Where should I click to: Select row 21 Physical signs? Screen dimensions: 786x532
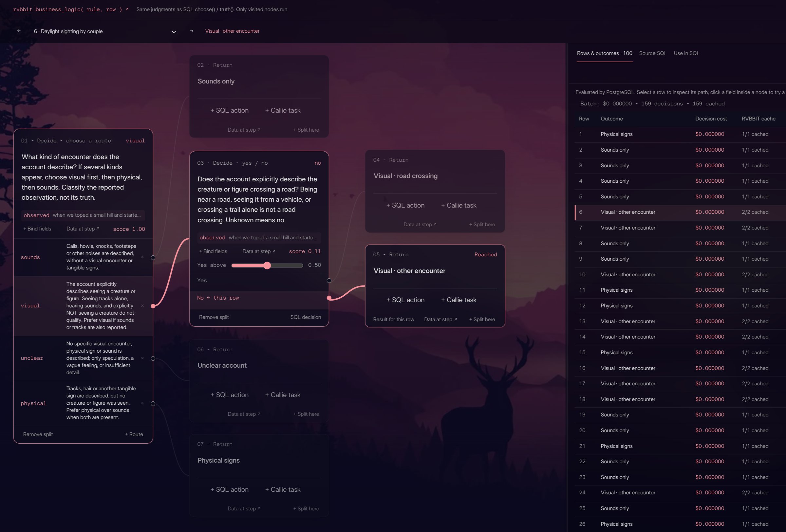click(680, 446)
